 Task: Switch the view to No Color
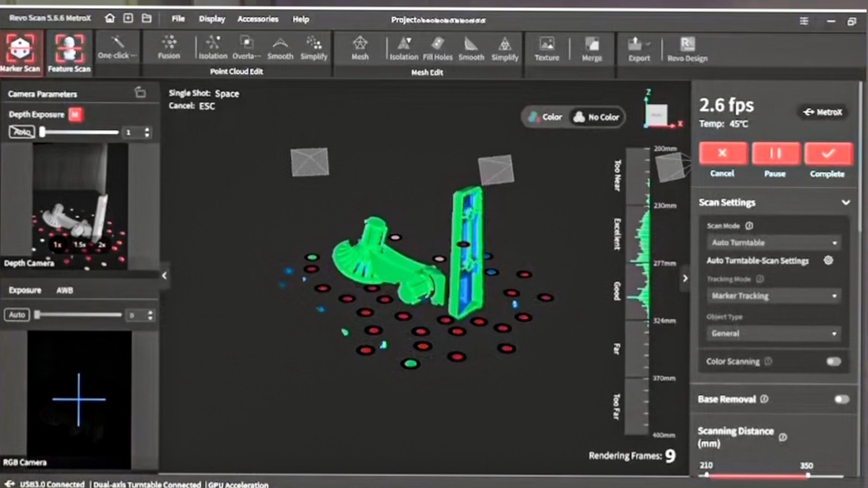click(x=597, y=117)
